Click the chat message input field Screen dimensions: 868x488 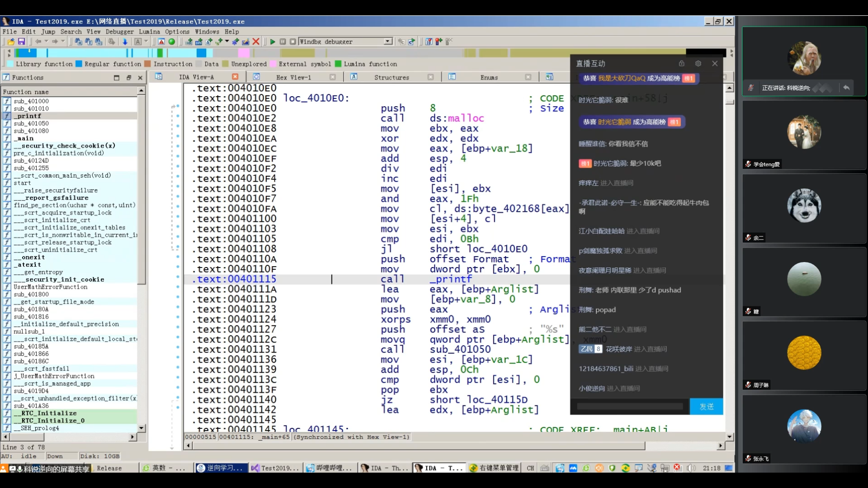[x=630, y=407]
